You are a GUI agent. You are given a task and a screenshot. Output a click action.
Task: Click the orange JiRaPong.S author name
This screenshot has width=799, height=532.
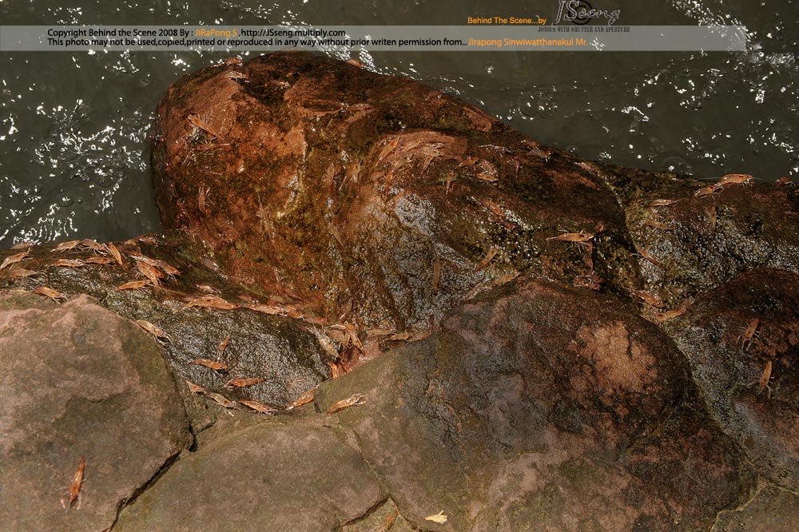[x=215, y=33]
